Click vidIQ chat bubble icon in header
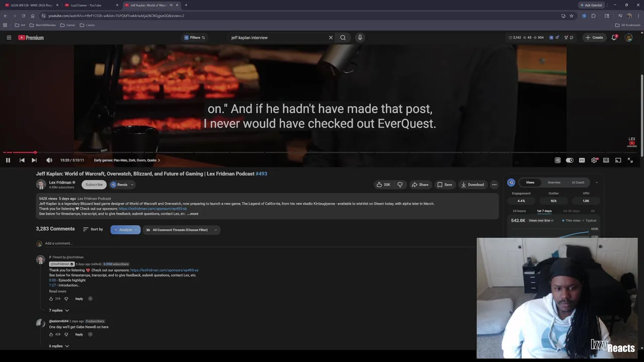Screen dimensions: 644x362 572,38
